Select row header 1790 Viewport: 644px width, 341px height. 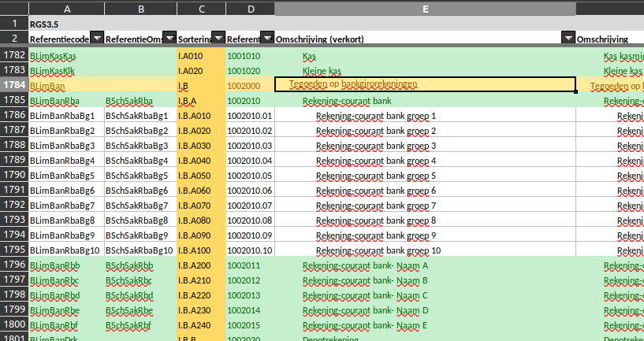click(x=13, y=176)
